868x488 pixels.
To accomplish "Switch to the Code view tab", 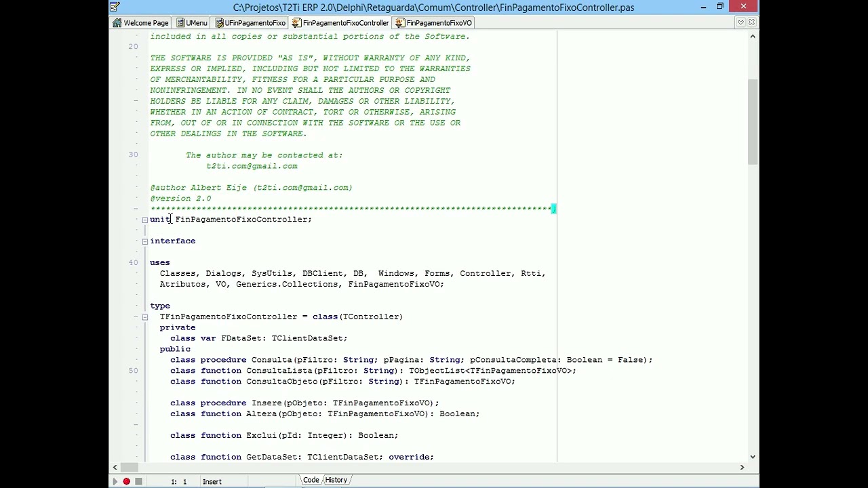I will [x=311, y=480].
